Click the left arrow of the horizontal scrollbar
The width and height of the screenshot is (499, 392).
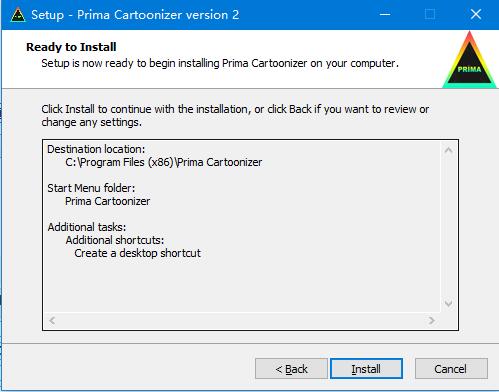coord(52,320)
